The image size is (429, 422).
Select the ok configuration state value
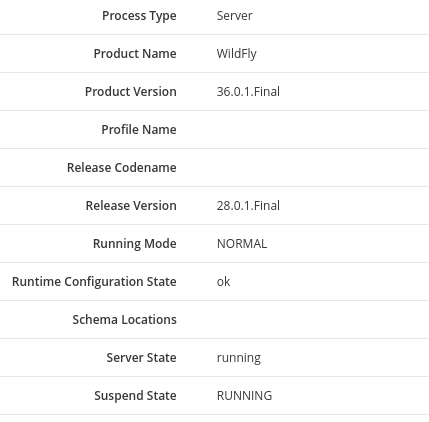(x=223, y=282)
